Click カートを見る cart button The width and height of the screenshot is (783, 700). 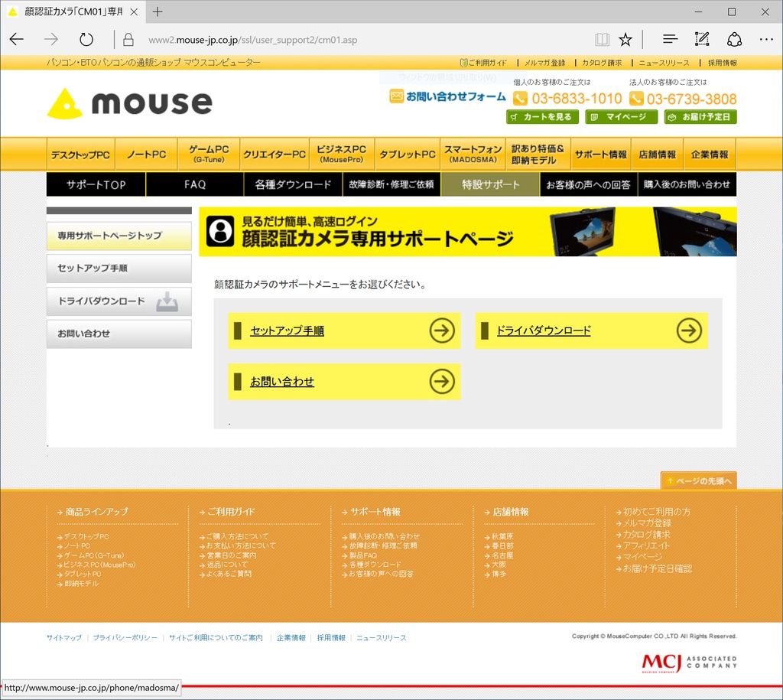542,117
